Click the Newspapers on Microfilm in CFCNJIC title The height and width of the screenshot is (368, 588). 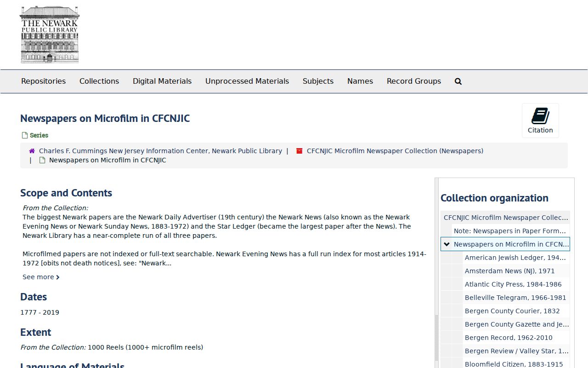point(105,118)
